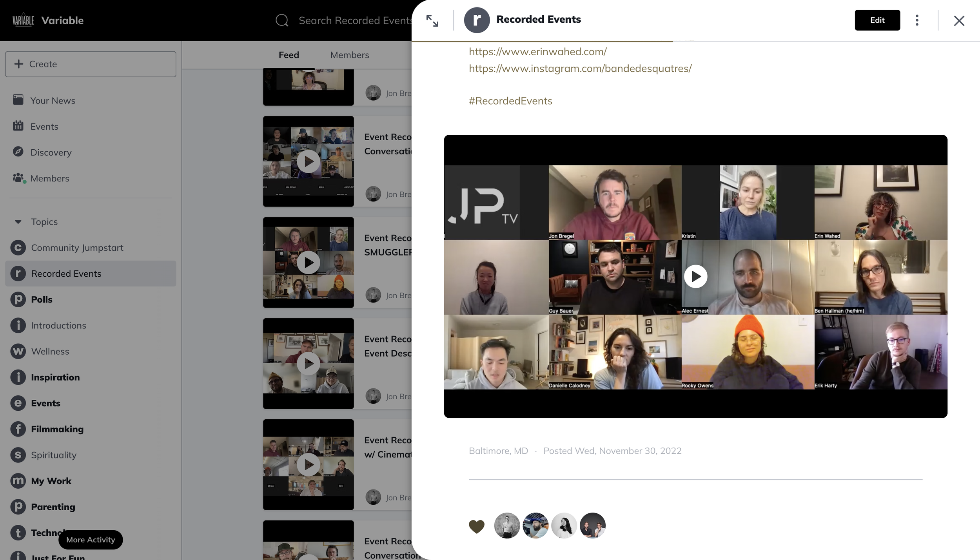Viewport: 980px width, 560px height.
Task: Open the three-dot more options menu
Action: [917, 20]
